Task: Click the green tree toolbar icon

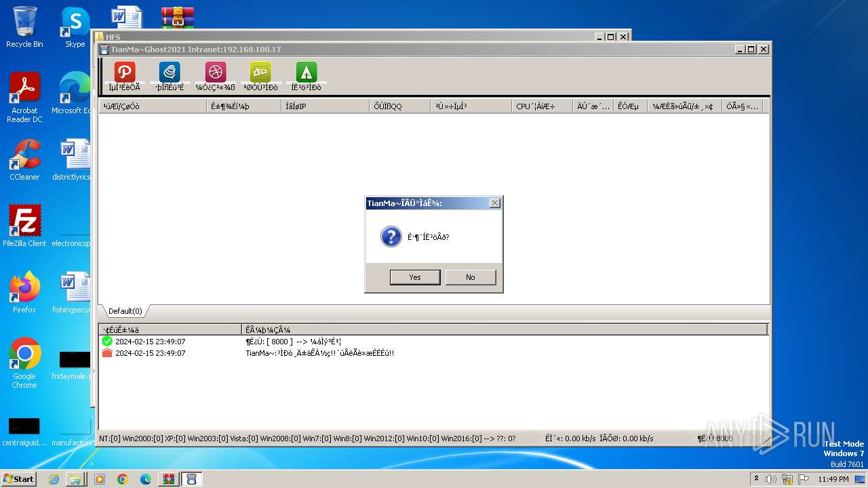Action: click(306, 72)
